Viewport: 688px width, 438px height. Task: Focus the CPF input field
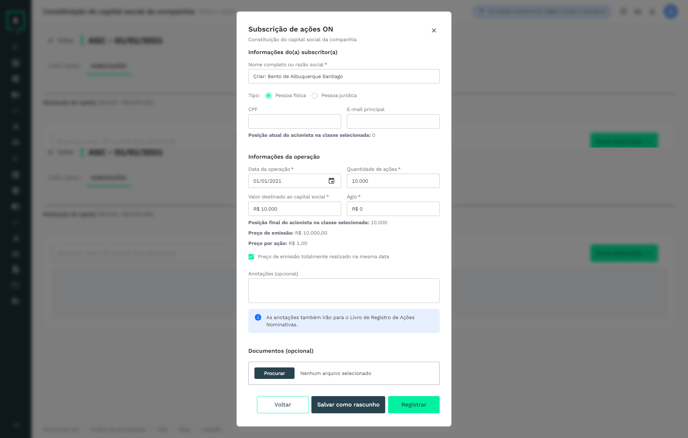(x=294, y=122)
